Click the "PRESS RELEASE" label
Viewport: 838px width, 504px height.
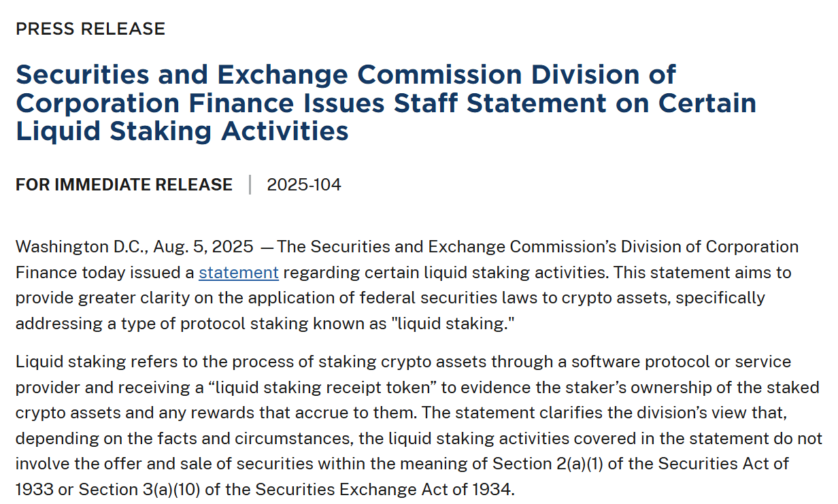click(90, 29)
